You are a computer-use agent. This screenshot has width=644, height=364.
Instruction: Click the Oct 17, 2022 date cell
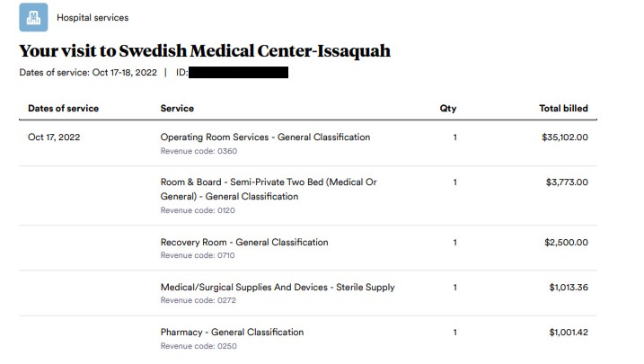(54, 138)
